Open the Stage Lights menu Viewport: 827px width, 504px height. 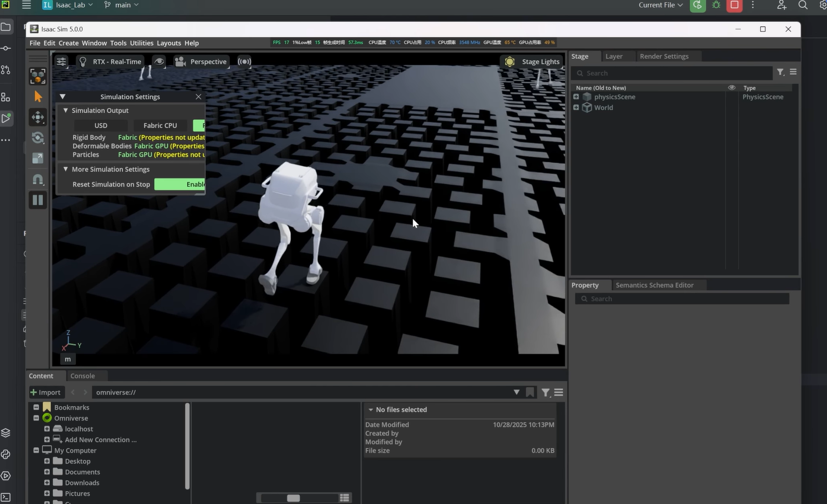tap(532, 61)
